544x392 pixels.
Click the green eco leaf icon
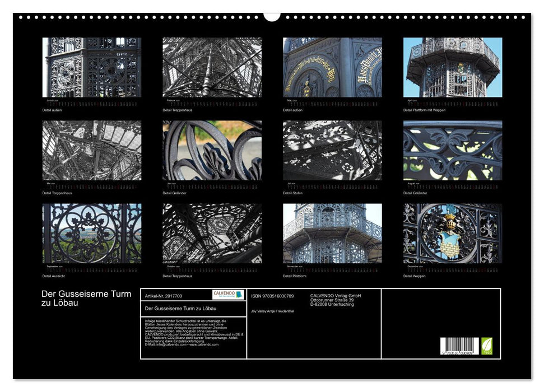click(x=487, y=345)
